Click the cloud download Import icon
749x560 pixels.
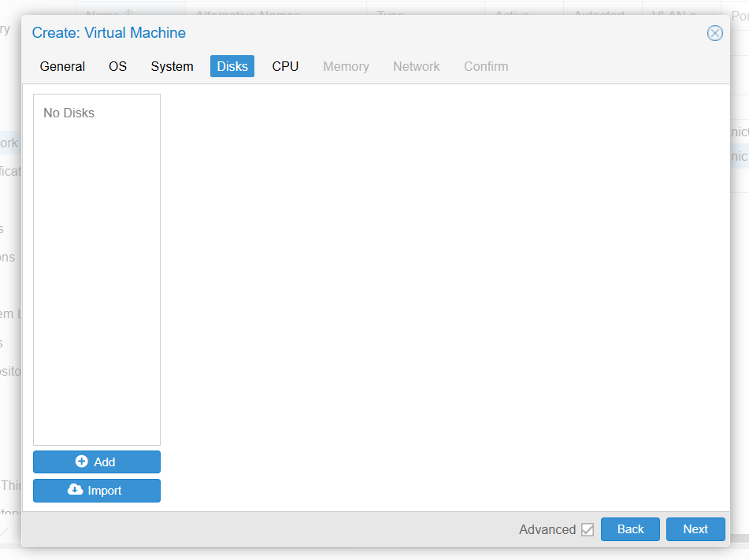75,490
